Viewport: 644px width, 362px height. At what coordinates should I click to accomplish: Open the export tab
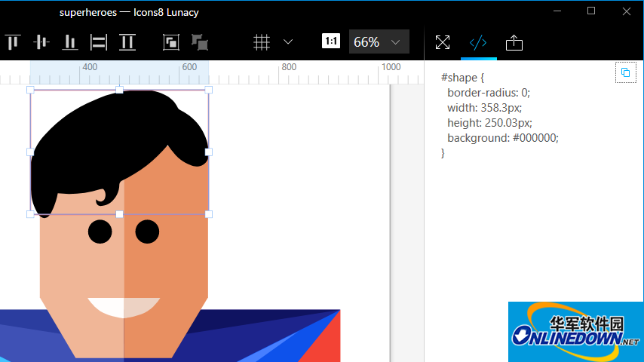click(x=514, y=42)
